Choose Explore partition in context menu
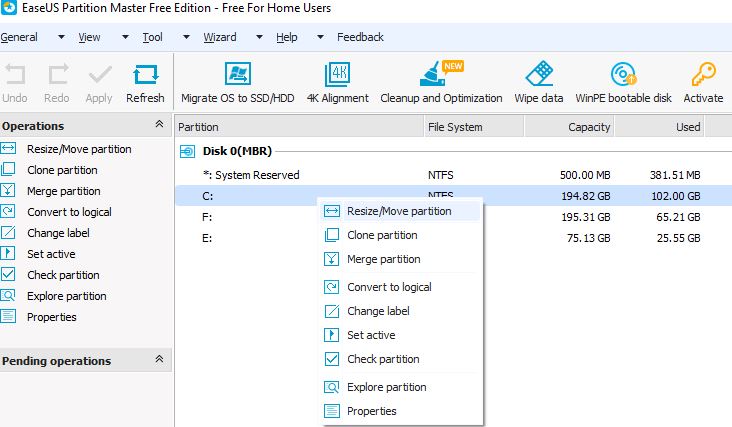732x427 pixels. 400,387
